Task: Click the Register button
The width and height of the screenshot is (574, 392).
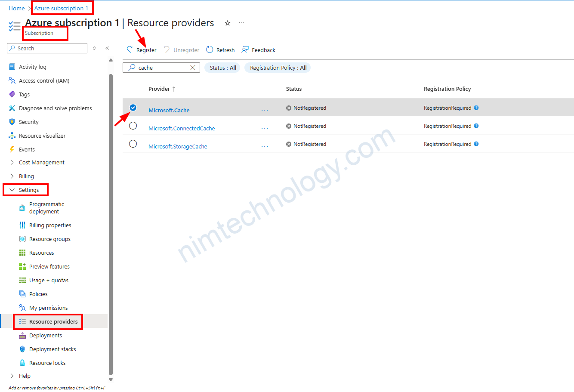Action: coord(142,50)
